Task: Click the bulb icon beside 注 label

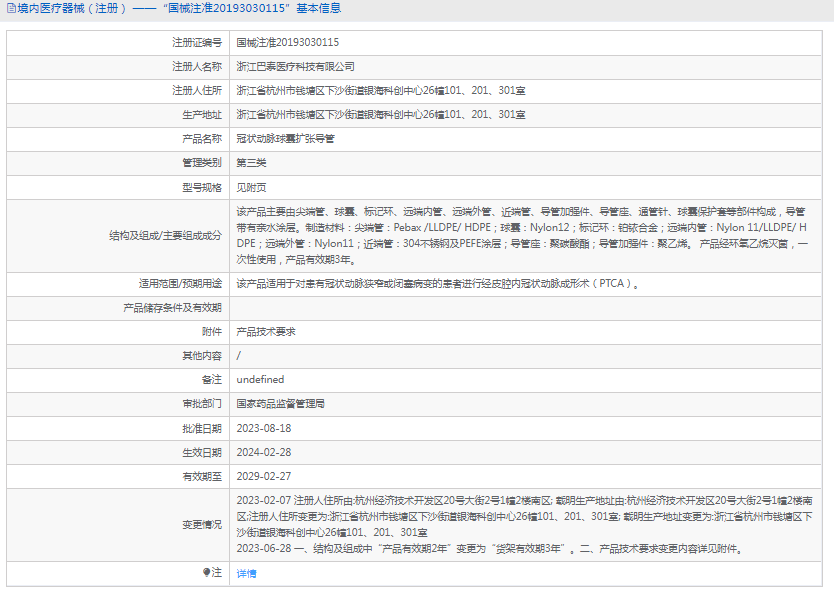Action: coord(206,572)
